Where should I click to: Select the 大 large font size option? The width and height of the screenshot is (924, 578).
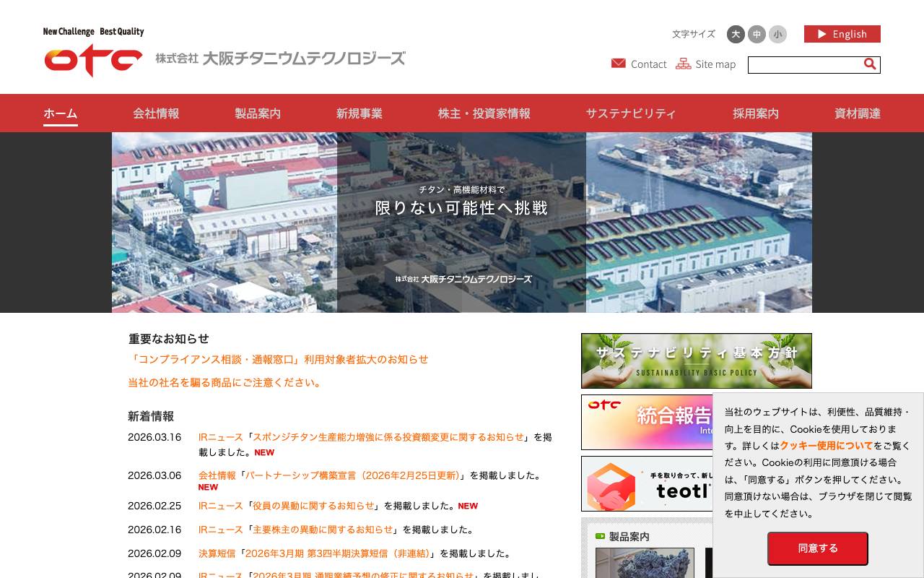tap(735, 34)
